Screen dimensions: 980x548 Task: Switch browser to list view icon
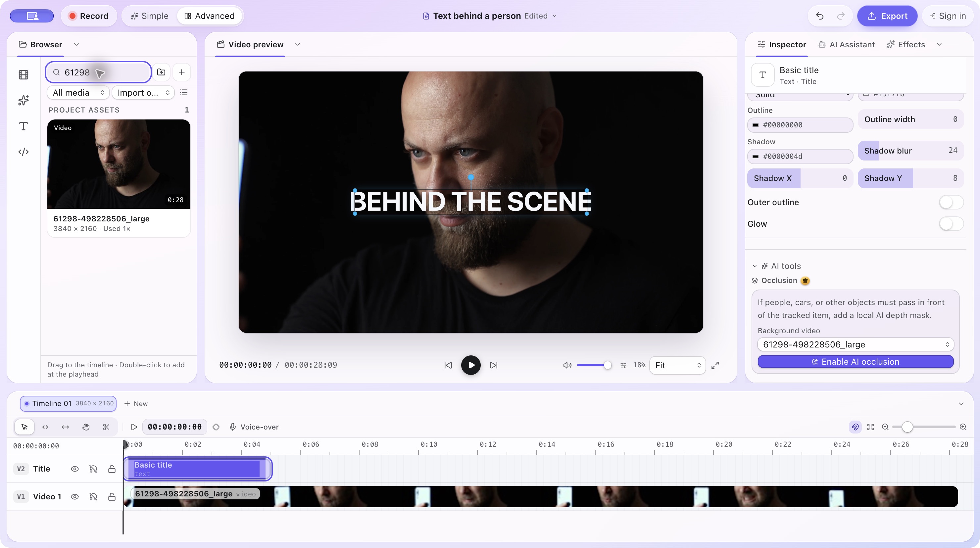184,92
